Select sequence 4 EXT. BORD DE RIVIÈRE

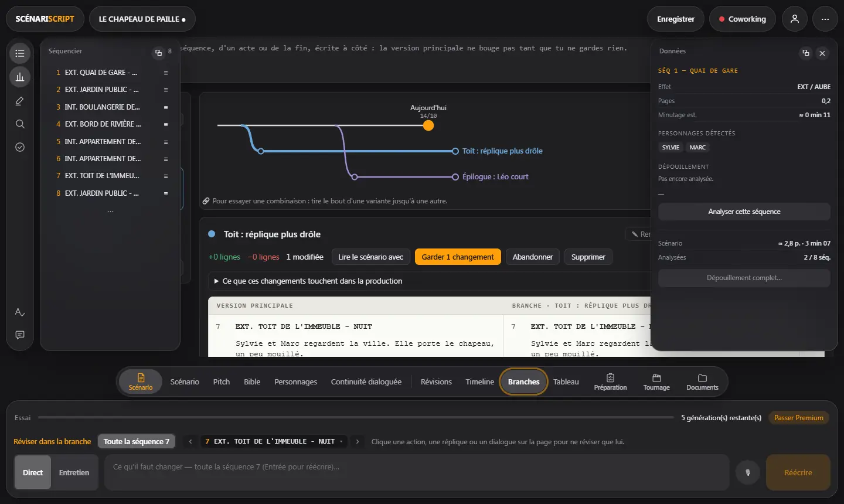[110, 124]
